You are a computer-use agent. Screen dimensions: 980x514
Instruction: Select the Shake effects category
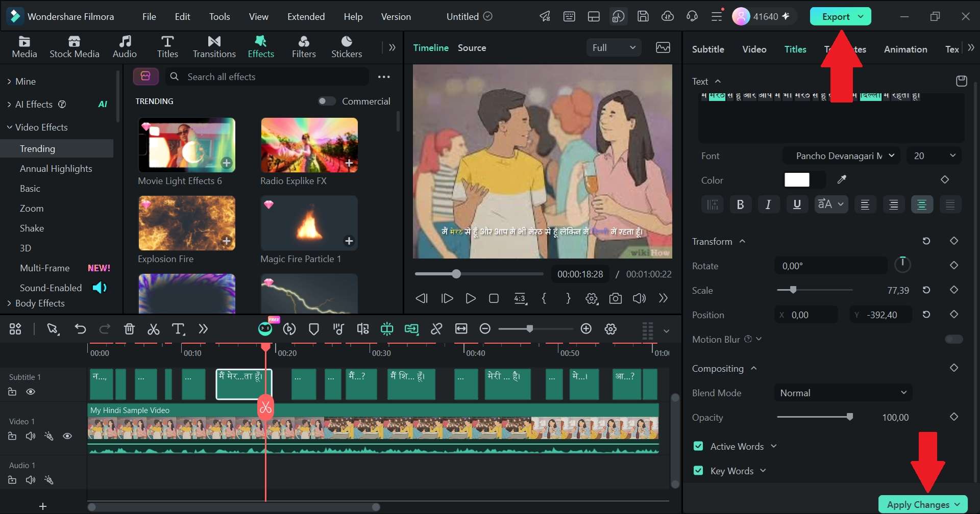coord(32,228)
